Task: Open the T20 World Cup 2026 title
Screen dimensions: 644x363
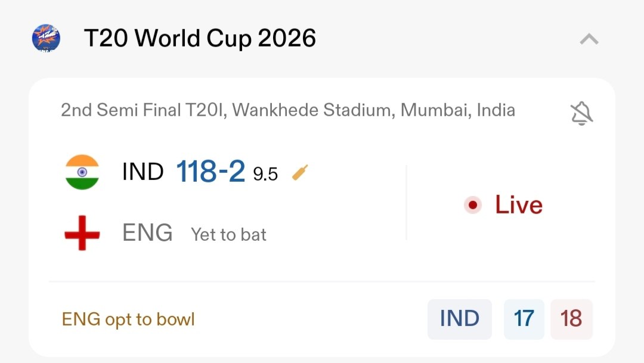Action: (x=200, y=39)
